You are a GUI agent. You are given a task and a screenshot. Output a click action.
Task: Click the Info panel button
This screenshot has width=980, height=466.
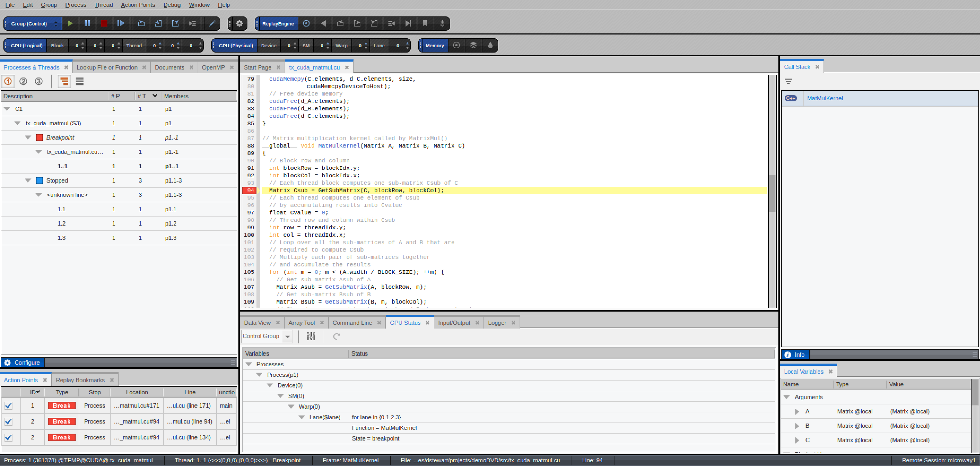[795, 355]
